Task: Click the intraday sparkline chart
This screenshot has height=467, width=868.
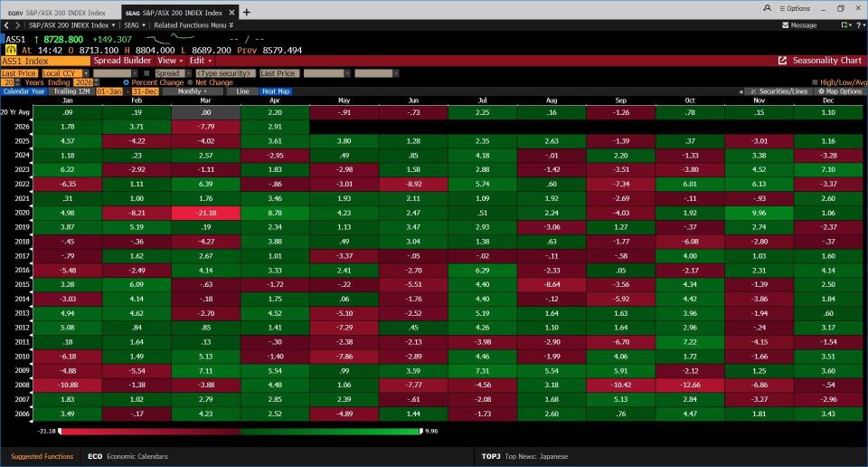Action: 170,39
